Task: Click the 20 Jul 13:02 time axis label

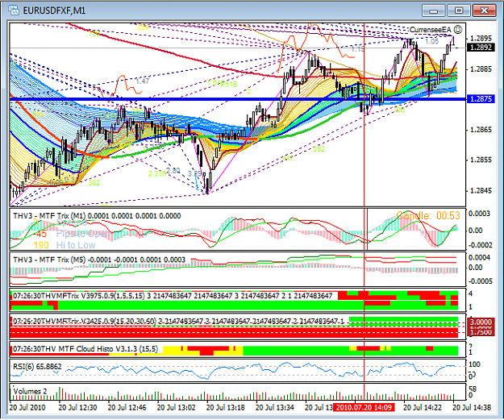Action: click(x=176, y=407)
